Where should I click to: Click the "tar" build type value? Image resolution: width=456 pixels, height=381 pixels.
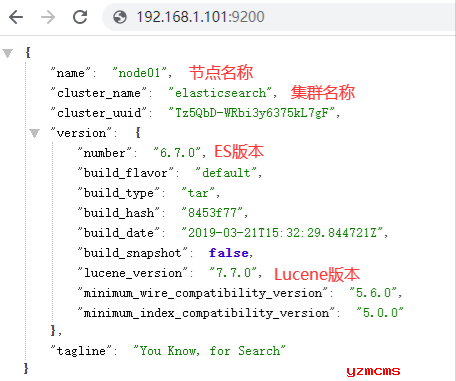point(198,193)
